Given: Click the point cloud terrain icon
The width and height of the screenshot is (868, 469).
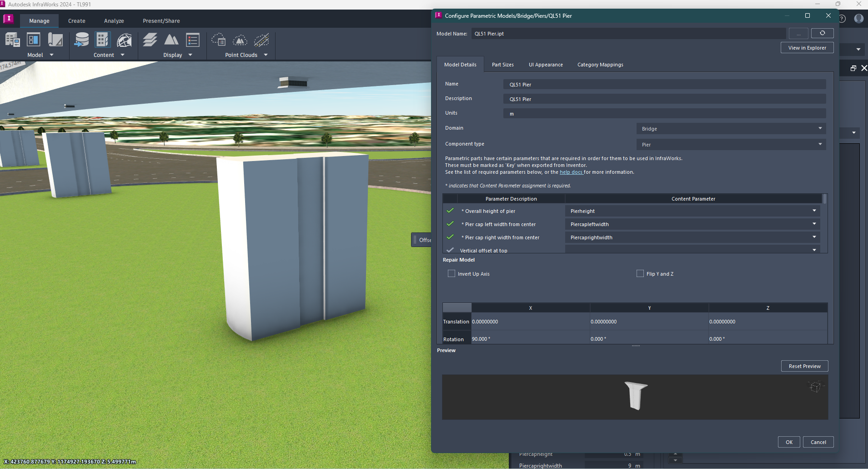Looking at the screenshot, I should click(x=240, y=40).
